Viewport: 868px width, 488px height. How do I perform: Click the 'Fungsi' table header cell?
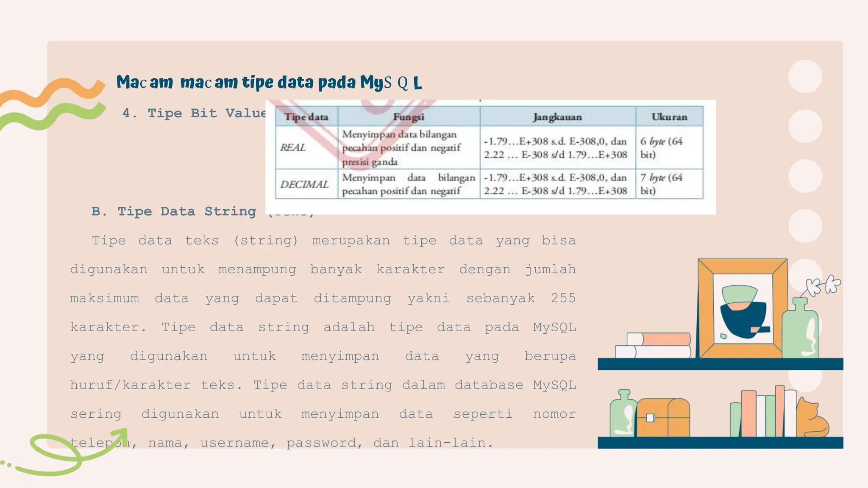pos(409,116)
